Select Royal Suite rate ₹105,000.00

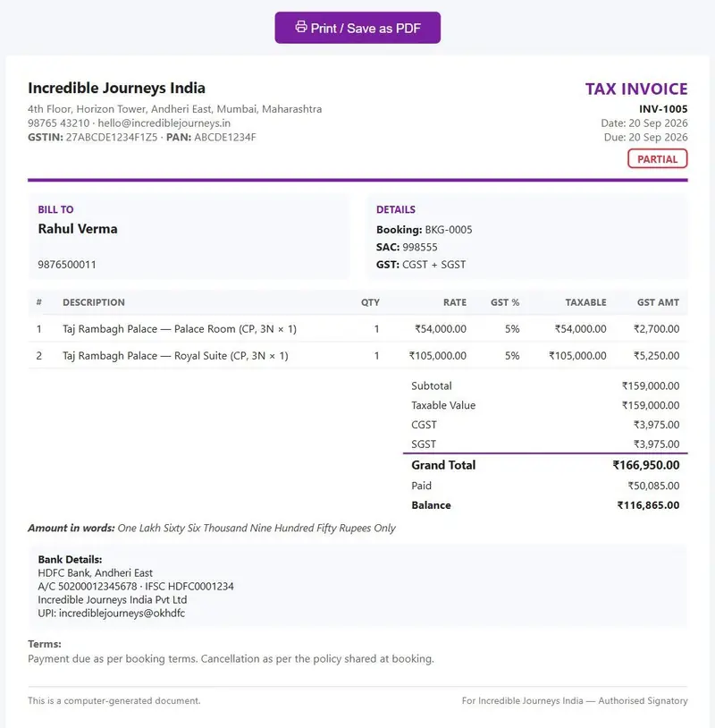click(438, 356)
